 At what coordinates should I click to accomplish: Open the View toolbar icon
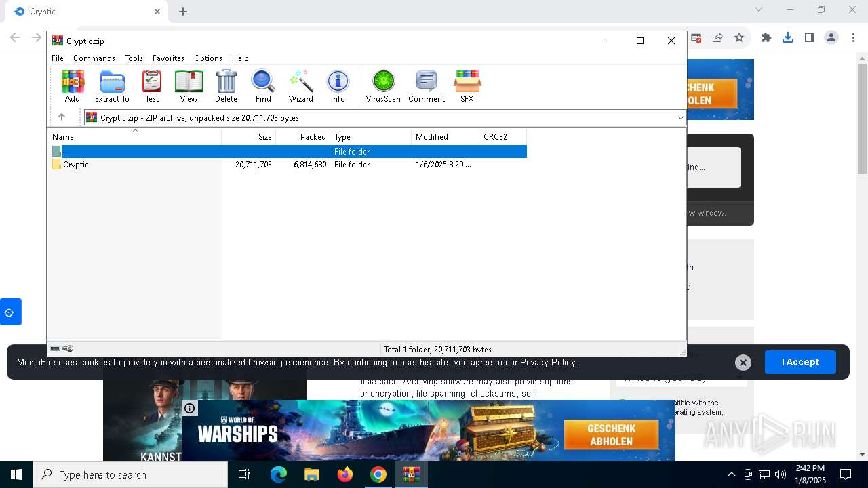[189, 86]
